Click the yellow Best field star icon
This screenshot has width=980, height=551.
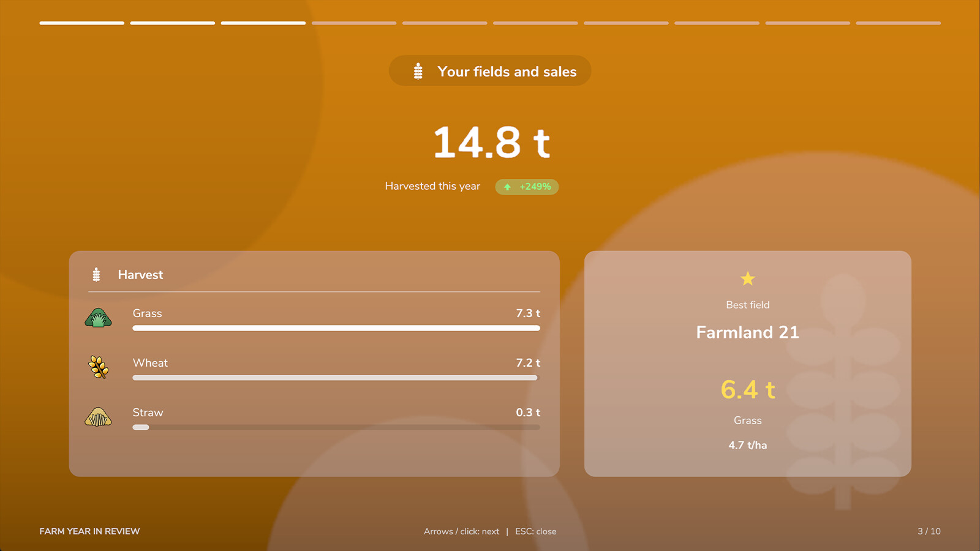pyautogui.click(x=748, y=279)
